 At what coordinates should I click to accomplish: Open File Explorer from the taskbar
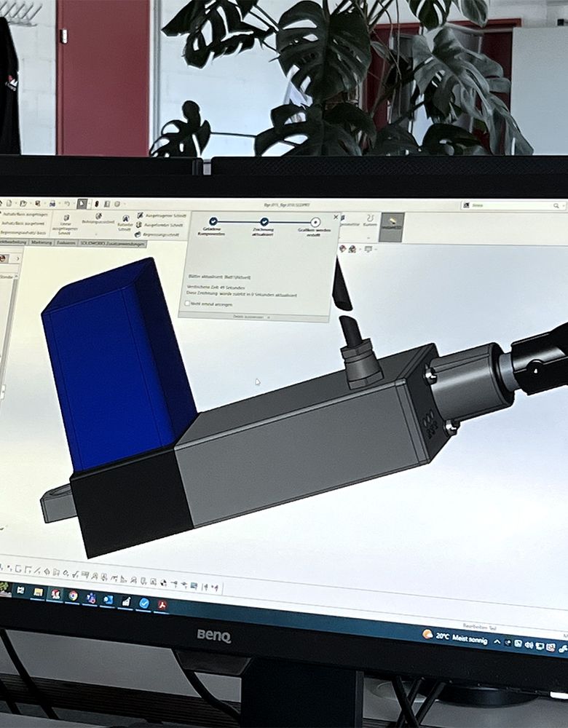(38, 592)
